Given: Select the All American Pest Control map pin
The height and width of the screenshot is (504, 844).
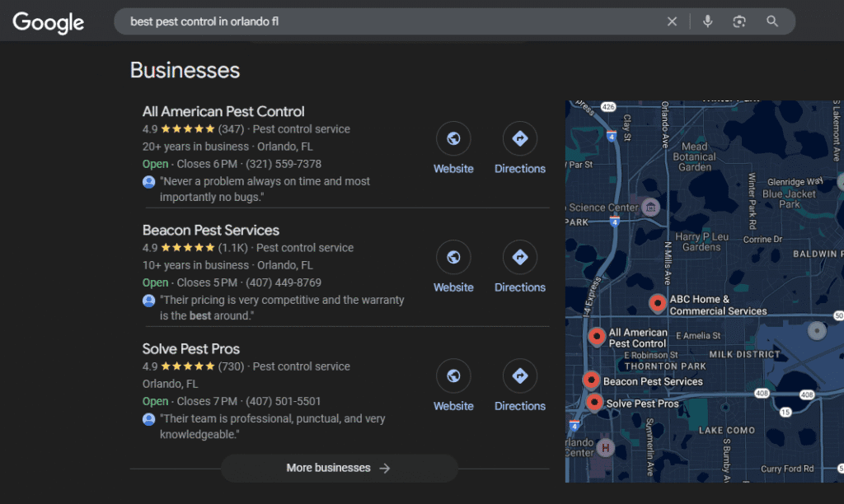Looking at the screenshot, I should click(597, 336).
